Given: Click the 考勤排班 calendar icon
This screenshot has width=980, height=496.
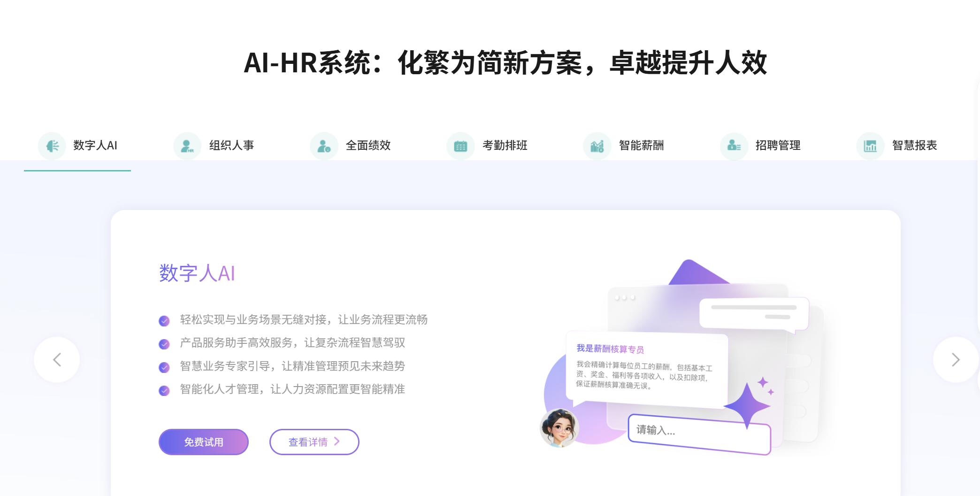Looking at the screenshot, I should [x=460, y=146].
